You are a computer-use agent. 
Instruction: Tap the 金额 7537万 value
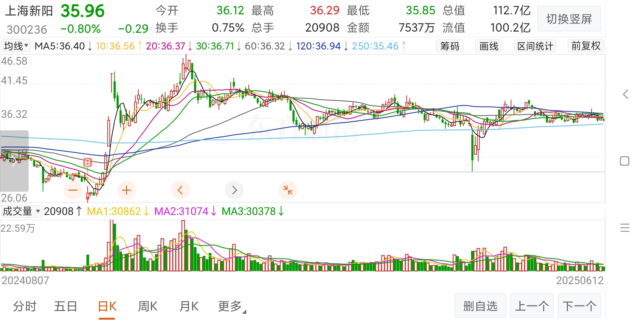417,28
